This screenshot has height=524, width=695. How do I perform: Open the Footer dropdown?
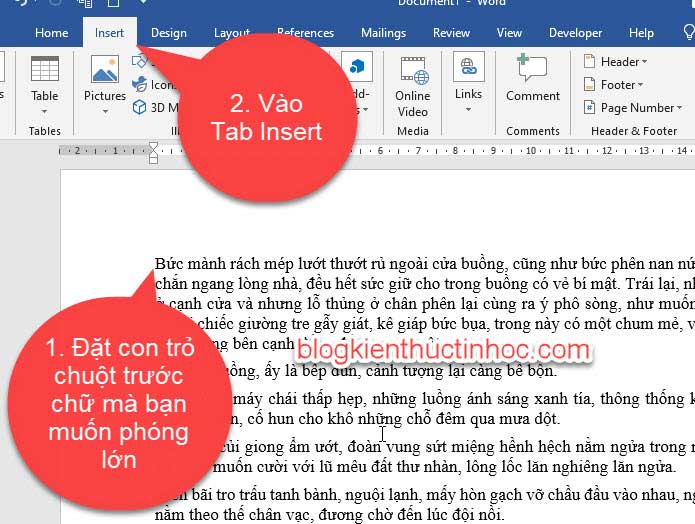pos(622,85)
